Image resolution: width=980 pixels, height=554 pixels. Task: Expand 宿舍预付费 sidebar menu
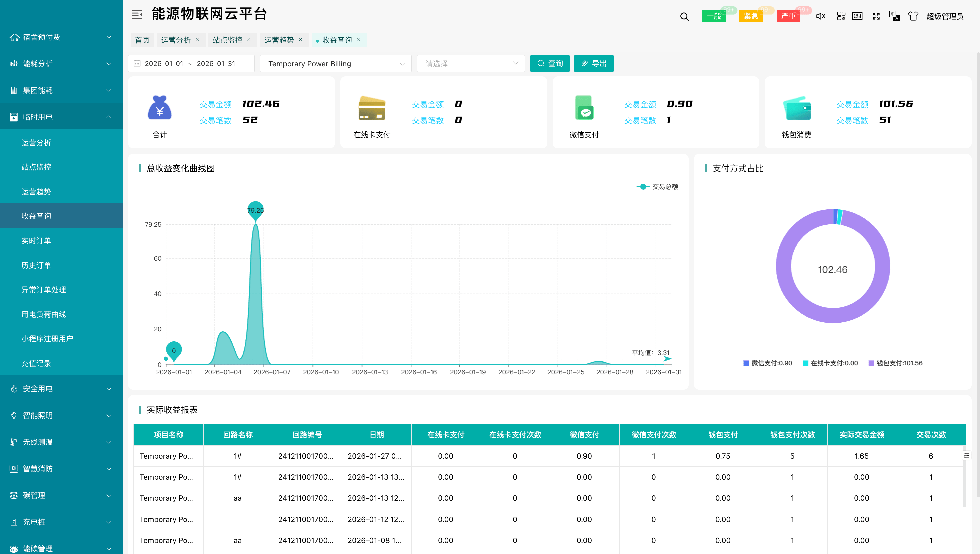(61, 37)
